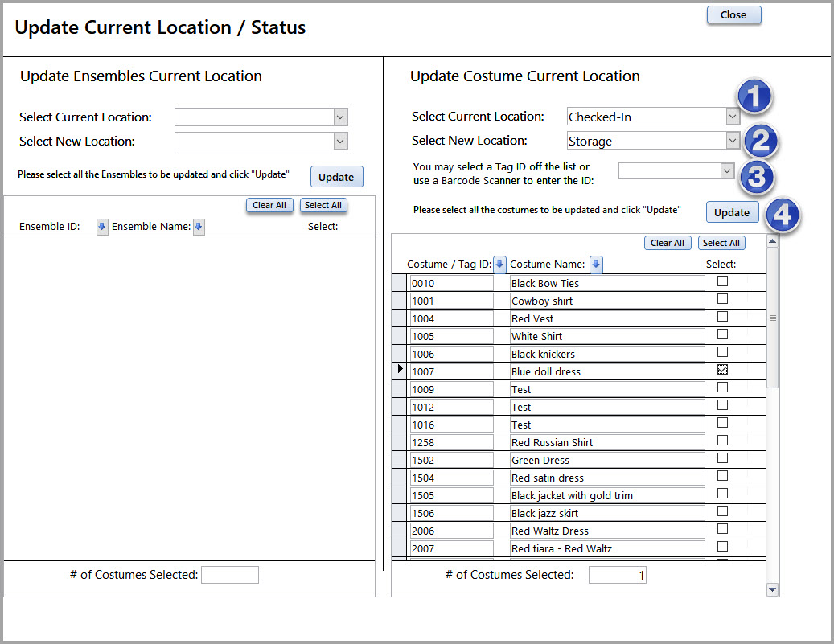Screen dimensions: 834x644
Task: Check the Red Russian Shirt checkbox
Action: [x=722, y=441]
